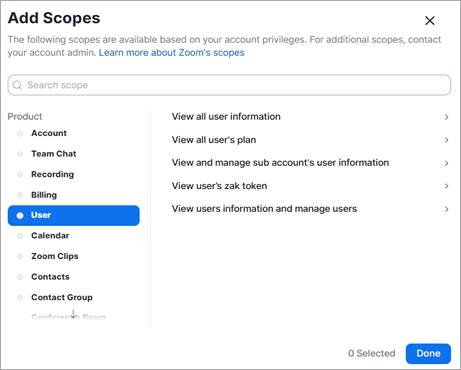Open Learn more about Zoom's scopes link
Screen dimensions: 461x370
click(171, 53)
